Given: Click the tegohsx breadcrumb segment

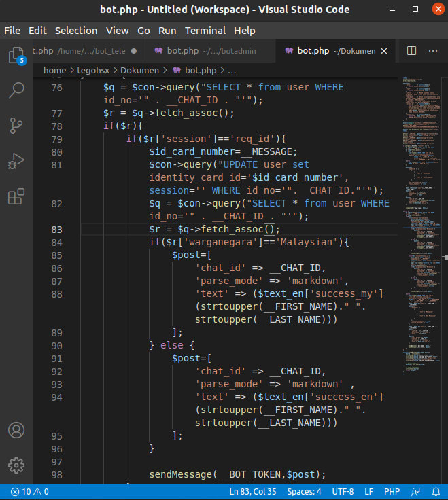Looking at the screenshot, I should click(93, 71).
